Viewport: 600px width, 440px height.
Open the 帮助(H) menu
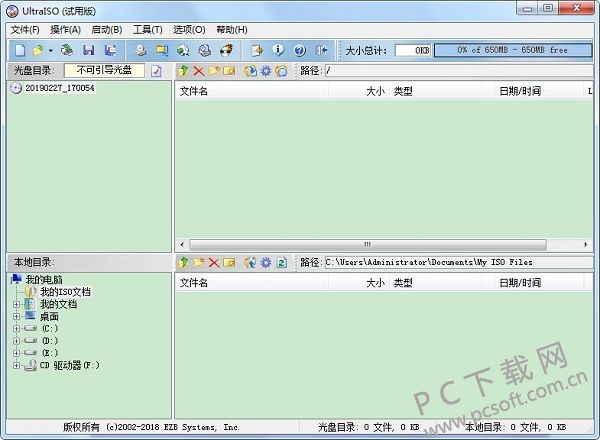pos(232,30)
